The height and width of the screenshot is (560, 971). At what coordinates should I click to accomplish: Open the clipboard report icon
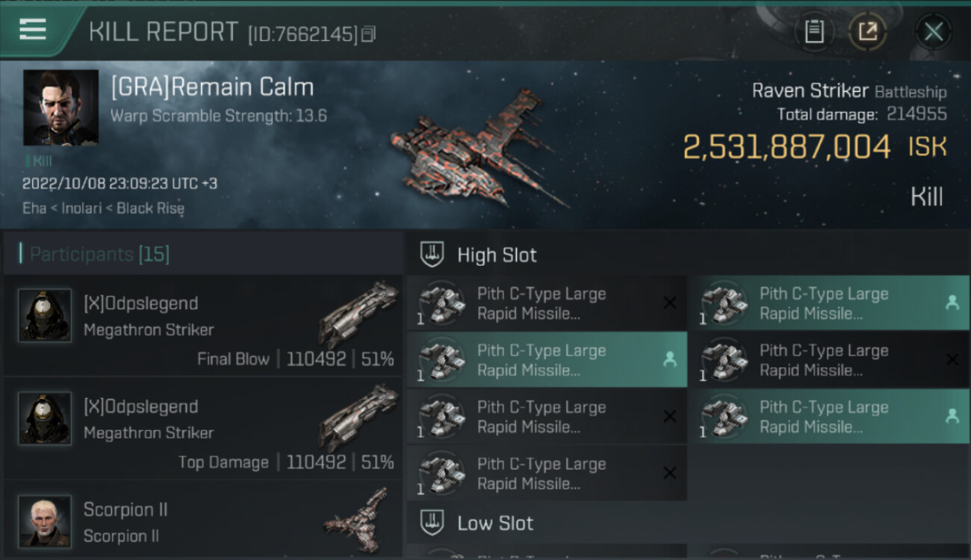pyautogui.click(x=814, y=31)
